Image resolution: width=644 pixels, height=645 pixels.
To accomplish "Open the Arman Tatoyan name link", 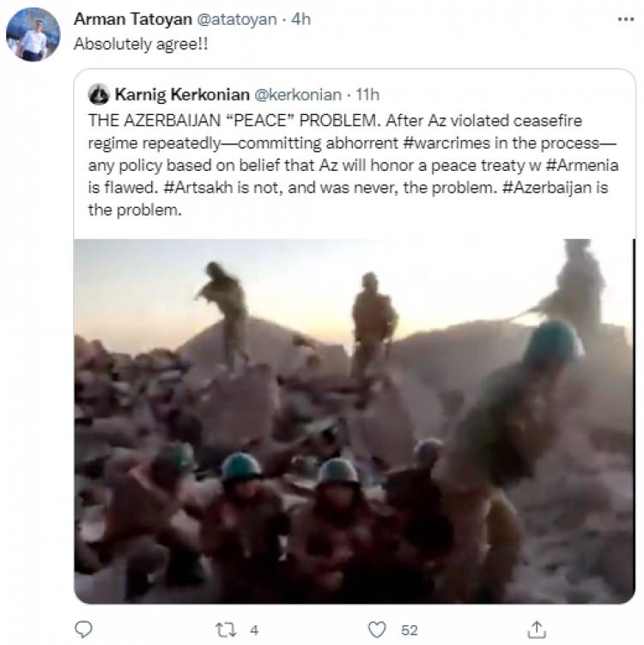I will click(133, 20).
